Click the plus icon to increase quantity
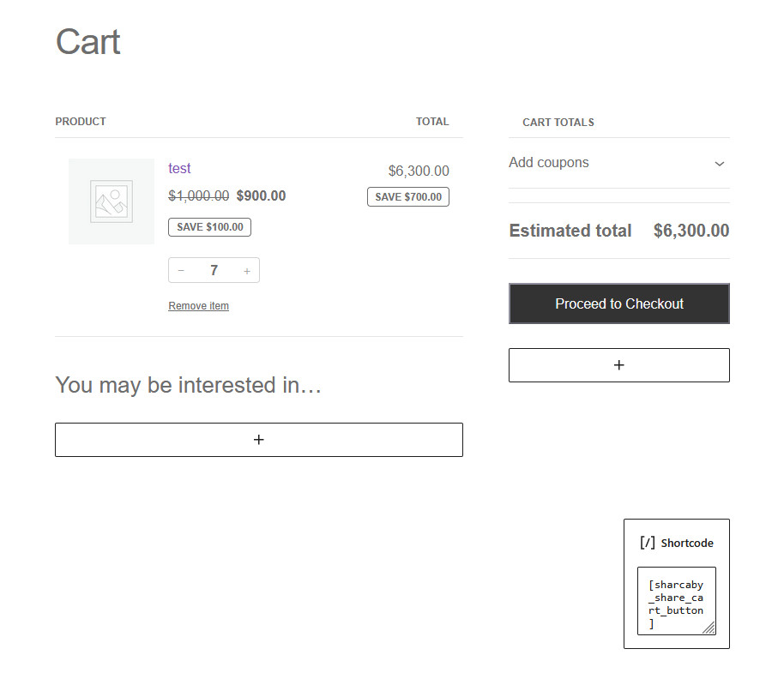784x673 pixels. pos(247,270)
